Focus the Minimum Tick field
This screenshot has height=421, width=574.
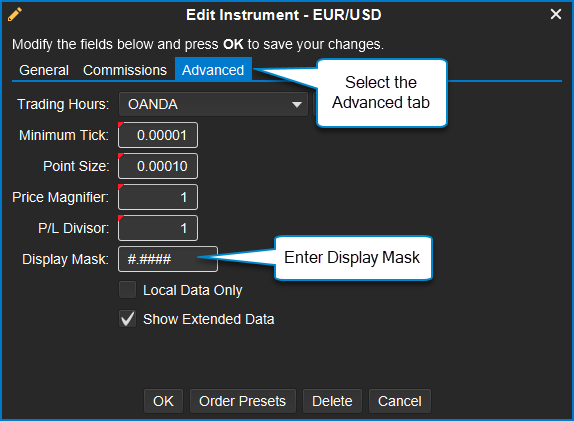coord(158,135)
